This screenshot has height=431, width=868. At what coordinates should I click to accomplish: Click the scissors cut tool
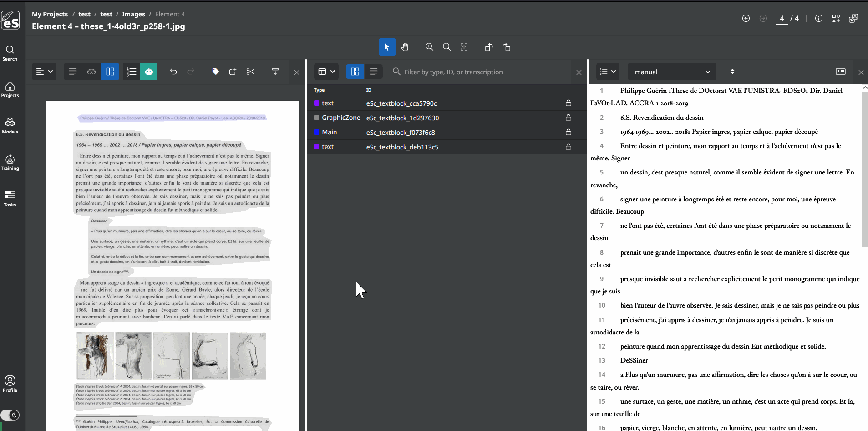point(250,72)
